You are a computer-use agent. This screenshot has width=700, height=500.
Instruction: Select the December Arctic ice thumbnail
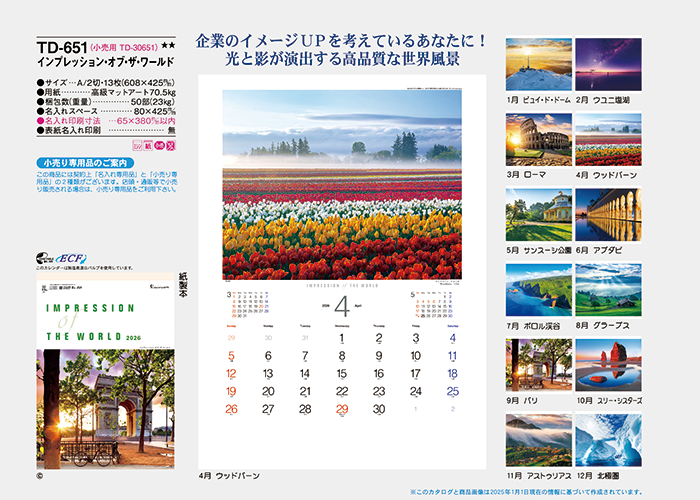pyautogui.click(x=608, y=440)
